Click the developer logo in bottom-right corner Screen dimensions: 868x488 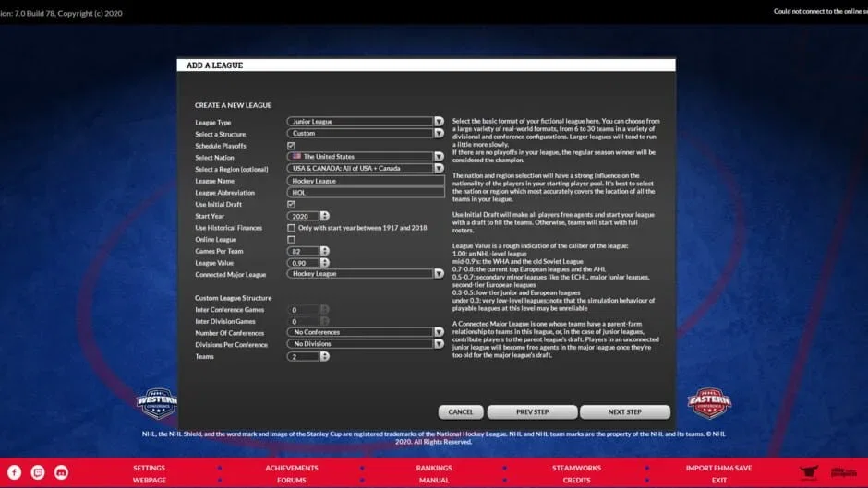[x=843, y=472]
